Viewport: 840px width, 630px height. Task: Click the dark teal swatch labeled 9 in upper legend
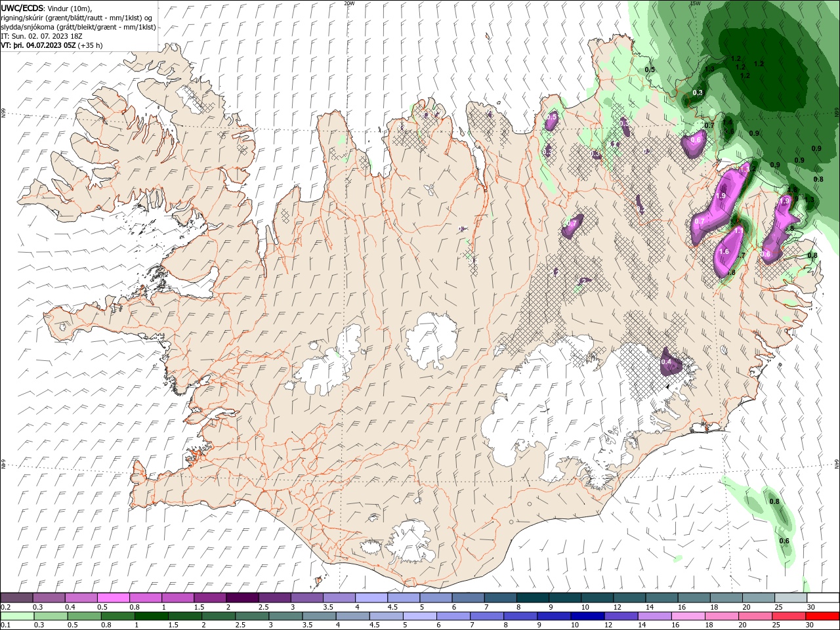pos(566,598)
